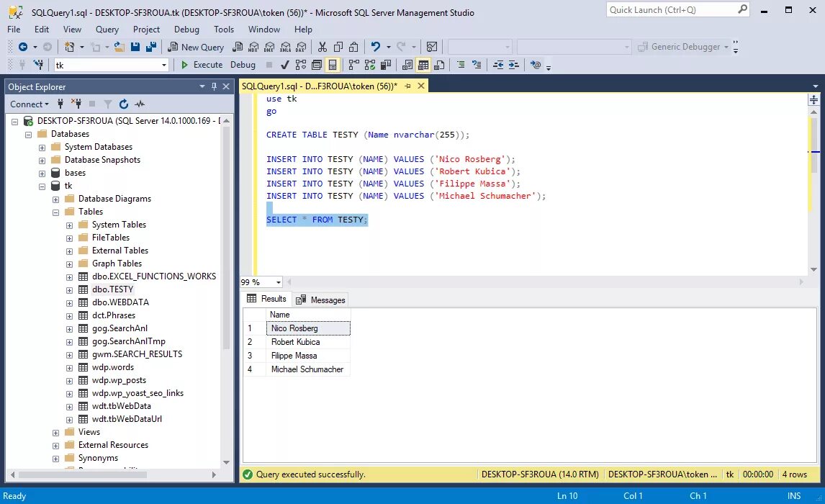Click the Parse query checkmark icon
The height and width of the screenshot is (504, 825).
284,65
